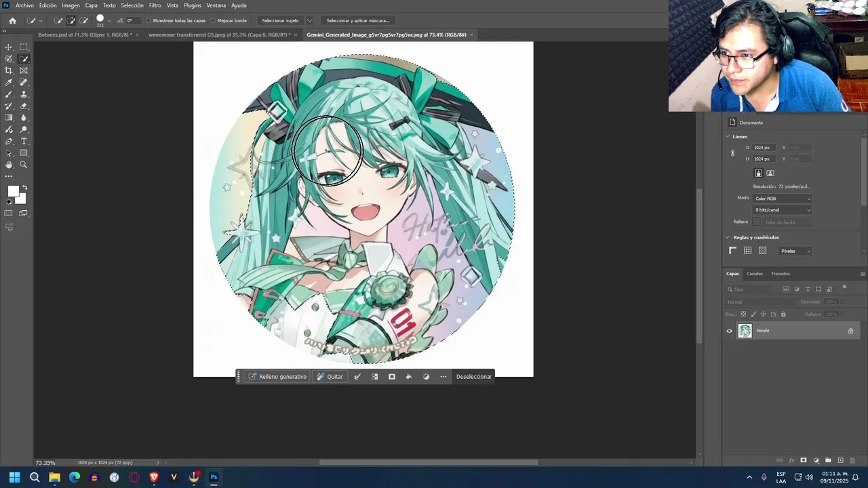Viewport: 868px width, 488px height.
Task: Reset default foreground and background colors
Action: click(9, 202)
